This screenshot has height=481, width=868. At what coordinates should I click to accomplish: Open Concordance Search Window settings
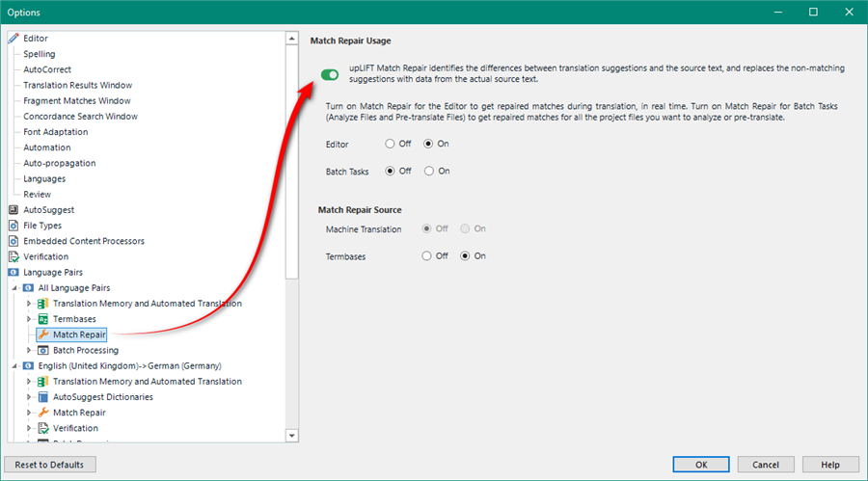[80, 117]
